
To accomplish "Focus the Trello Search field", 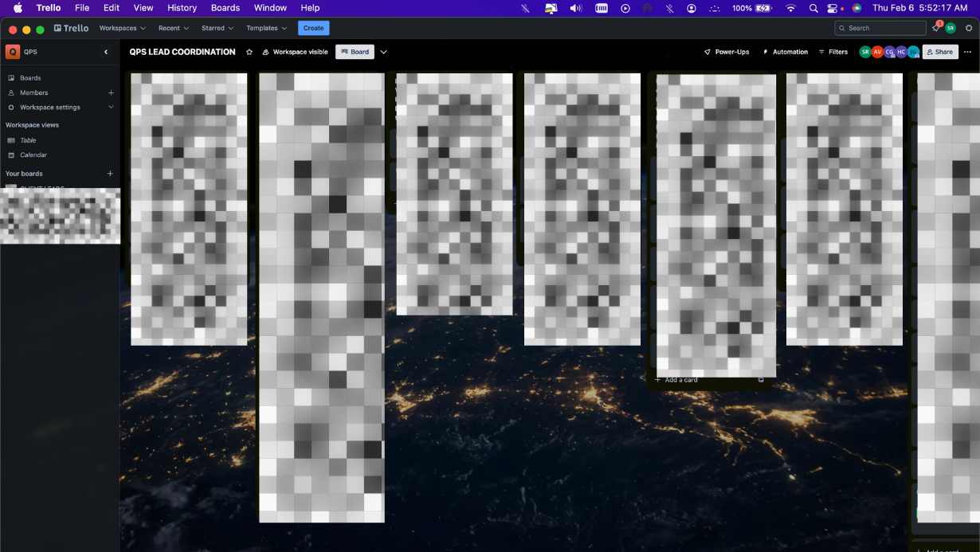I will [x=880, y=28].
